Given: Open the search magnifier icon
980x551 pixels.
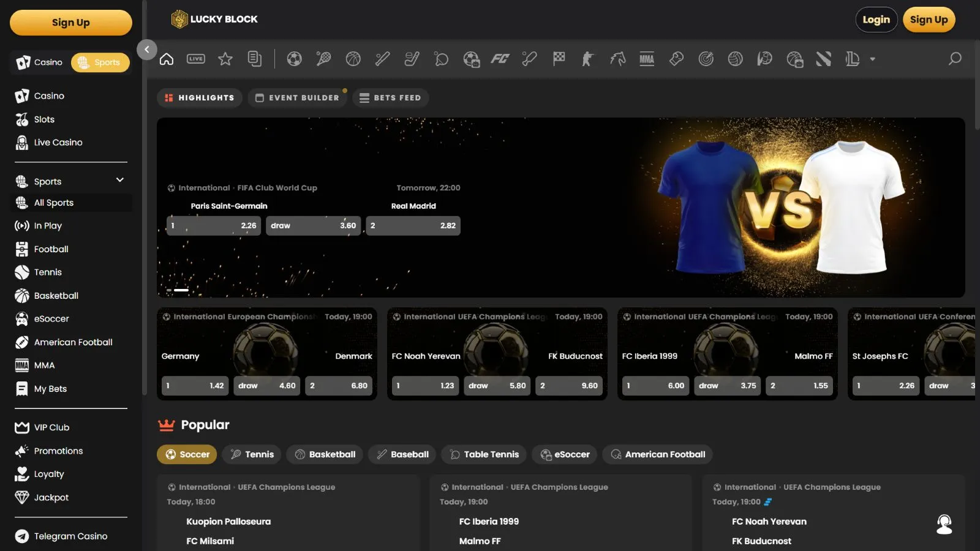Looking at the screenshot, I should coord(954,59).
